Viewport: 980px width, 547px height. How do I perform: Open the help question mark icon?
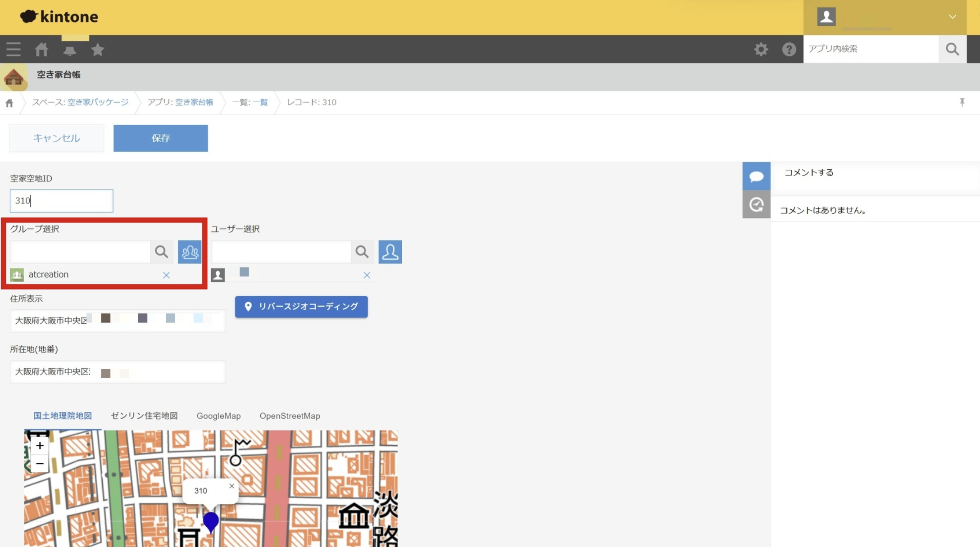789,49
